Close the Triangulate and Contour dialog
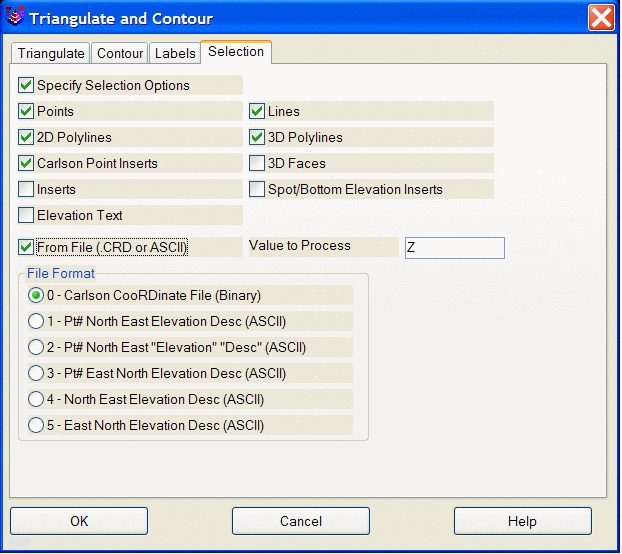622x554 pixels. (600, 18)
